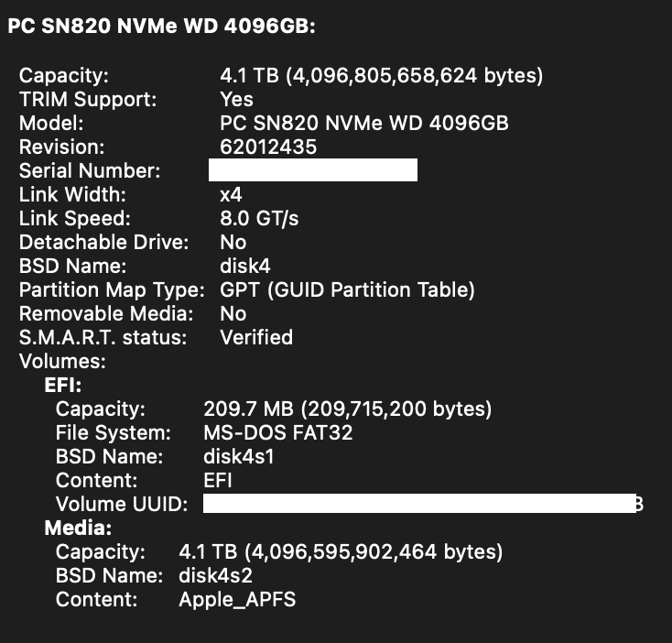Viewport: 672px width, 643px height.
Task: Click the Volumes label
Action: pyautogui.click(x=62, y=362)
